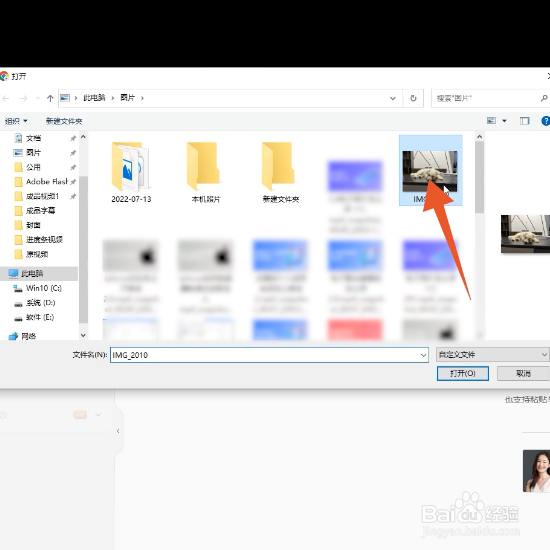Open the view options dropdown arrow
This screenshot has width=550, height=550.
504,121
